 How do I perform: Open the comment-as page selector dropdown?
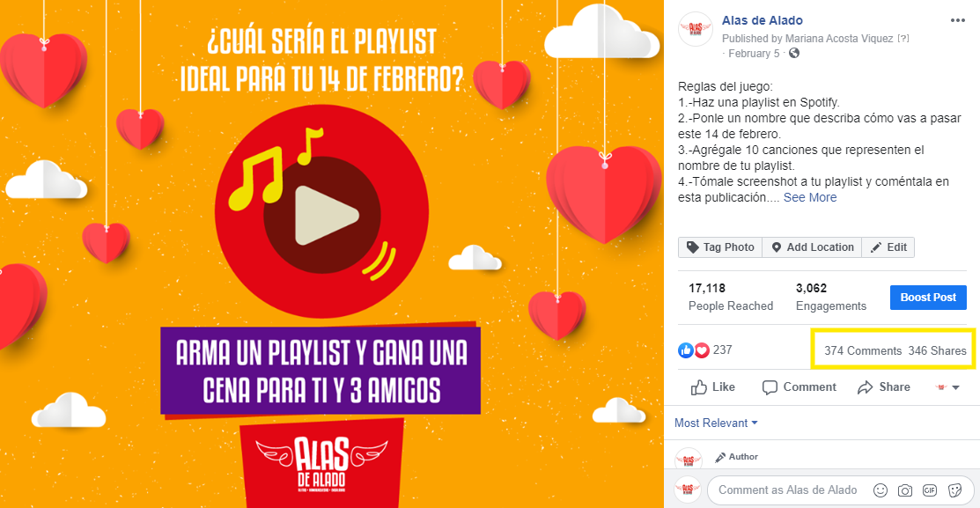947,387
